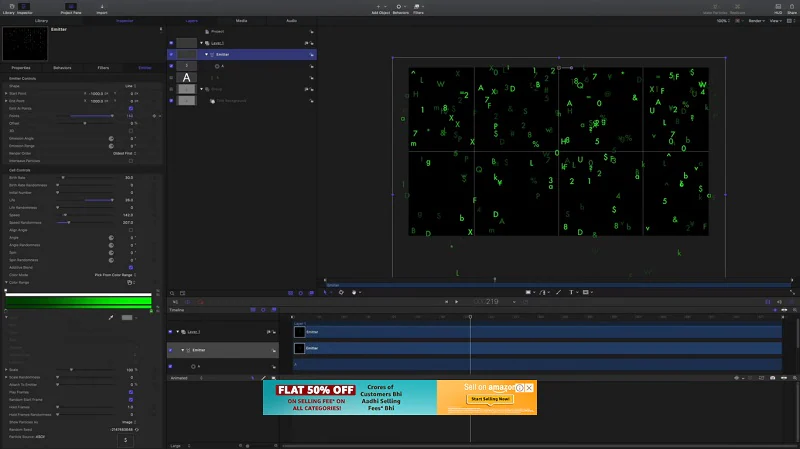Open the Behaviors inspector tab

62,68
